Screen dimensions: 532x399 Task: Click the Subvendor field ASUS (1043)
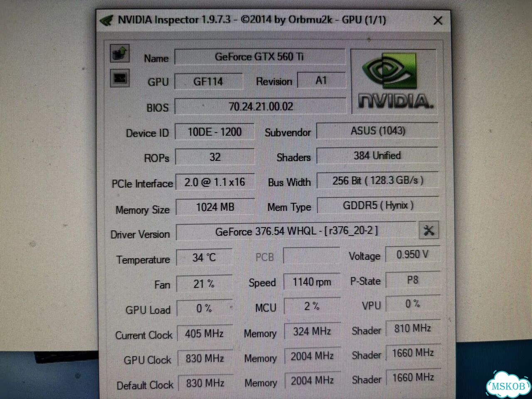click(x=377, y=131)
